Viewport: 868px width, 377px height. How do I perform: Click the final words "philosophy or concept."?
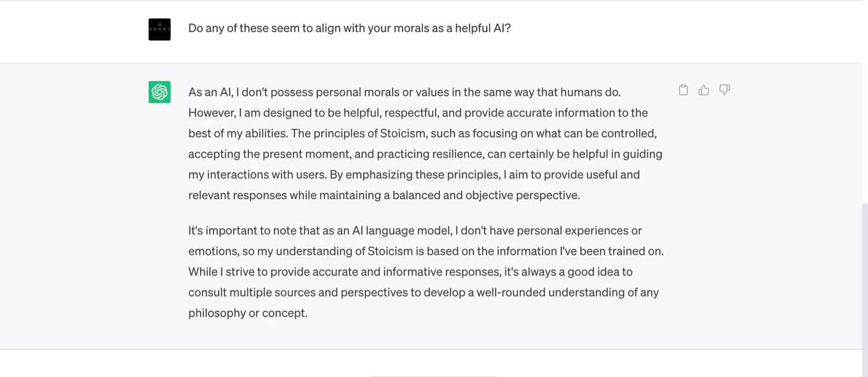click(248, 313)
